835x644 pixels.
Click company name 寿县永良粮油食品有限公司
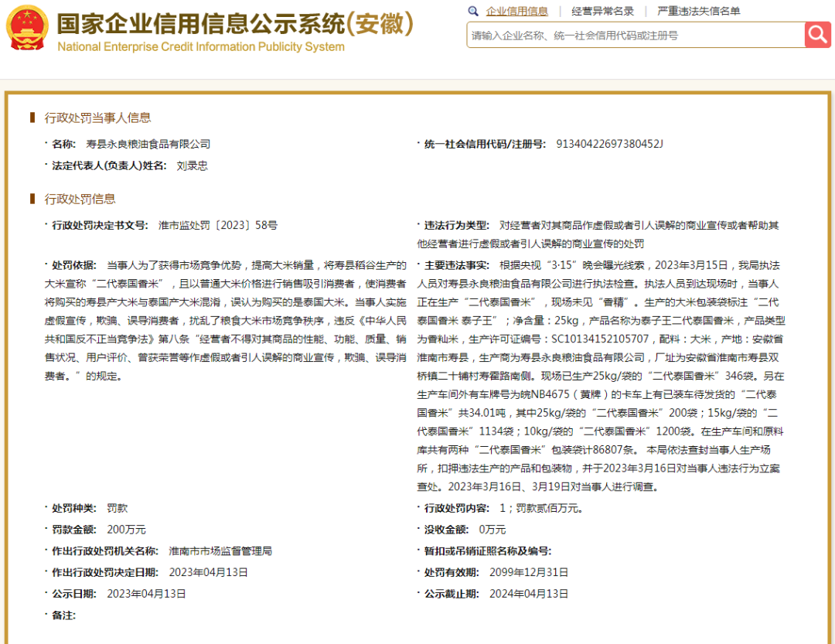[148, 144]
